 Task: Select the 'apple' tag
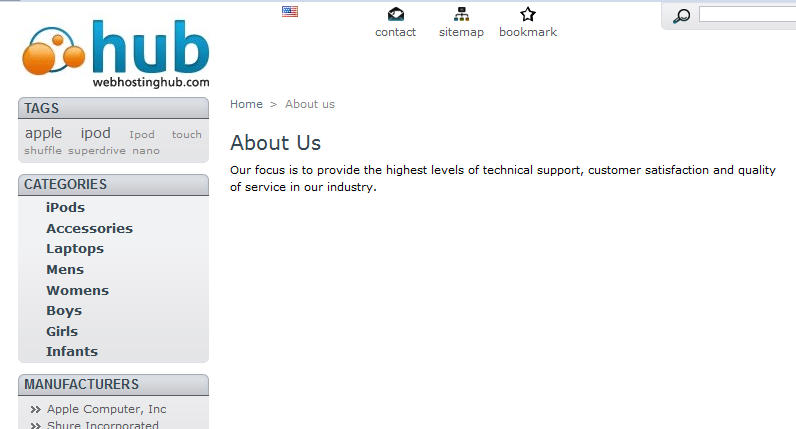pos(43,134)
